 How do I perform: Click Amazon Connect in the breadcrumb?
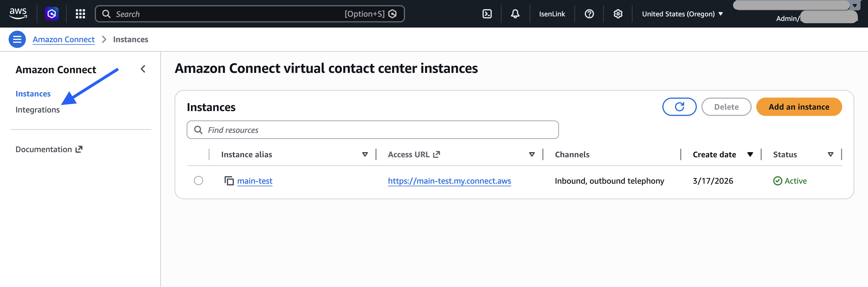point(63,39)
